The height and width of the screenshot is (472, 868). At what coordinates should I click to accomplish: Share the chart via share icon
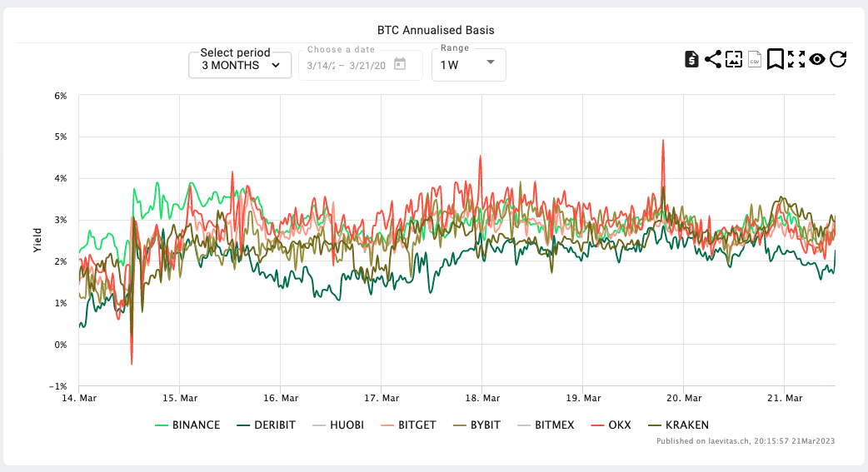click(x=713, y=59)
